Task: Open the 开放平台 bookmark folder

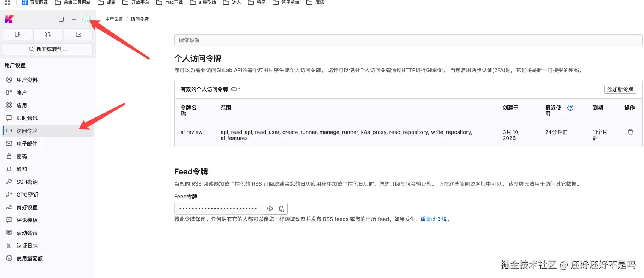Action: click(136, 2)
